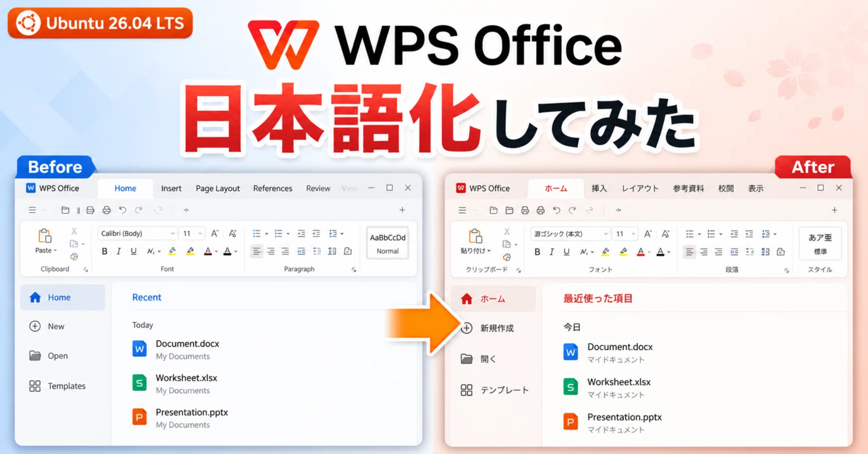Toggle Bold in Before window
The height and width of the screenshot is (454, 868).
pyautogui.click(x=104, y=252)
